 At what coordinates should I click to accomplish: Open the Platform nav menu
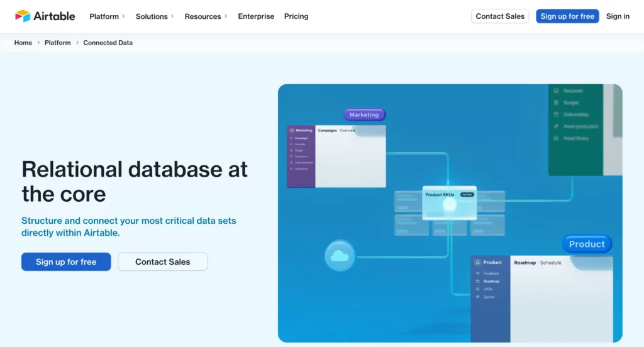click(x=104, y=16)
